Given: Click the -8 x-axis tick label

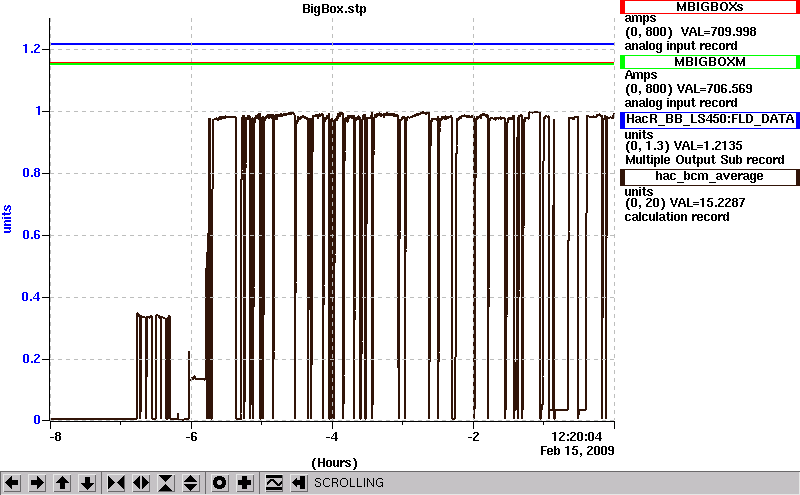Looking at the screenshot, I should tap(55, 437).
